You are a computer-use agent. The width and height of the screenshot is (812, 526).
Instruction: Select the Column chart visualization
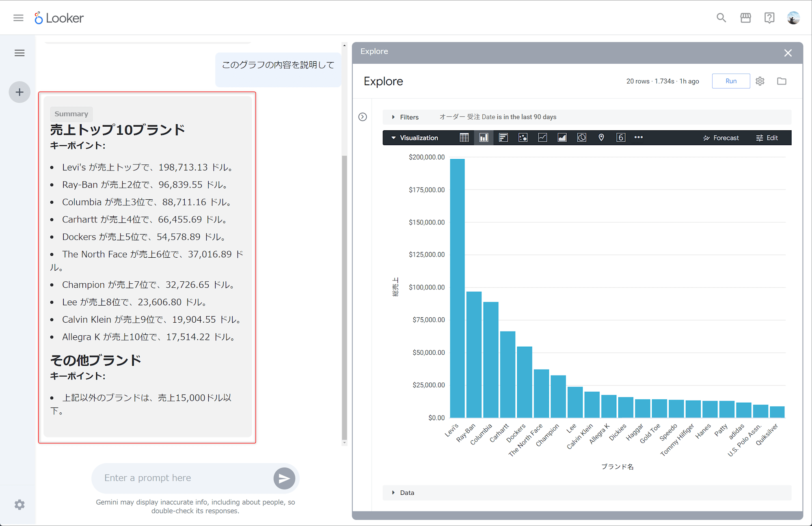(484, 138)
